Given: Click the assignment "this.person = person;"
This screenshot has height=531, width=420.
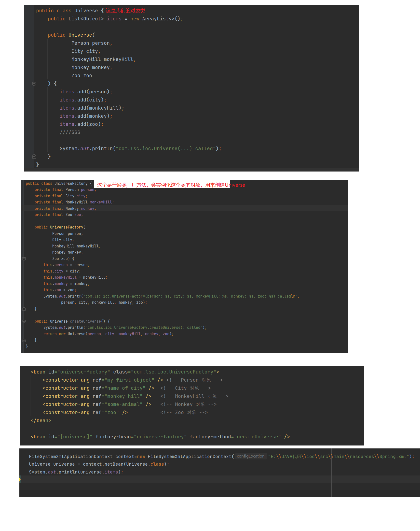Looking at the screenshot, I should click(67, 265).
